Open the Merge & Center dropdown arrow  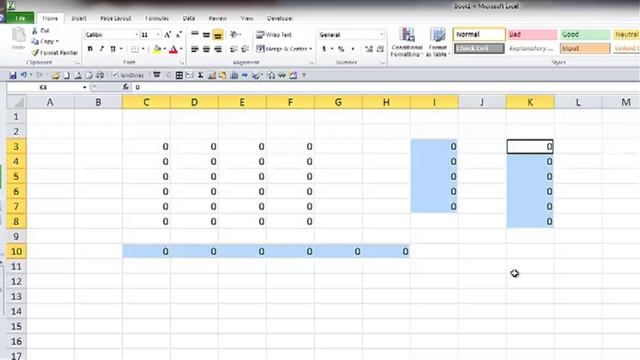[x=311, y=49]
